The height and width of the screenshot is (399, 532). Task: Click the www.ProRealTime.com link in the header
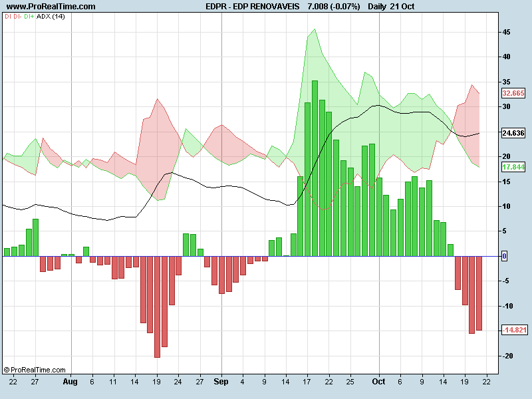pos(51,7)
